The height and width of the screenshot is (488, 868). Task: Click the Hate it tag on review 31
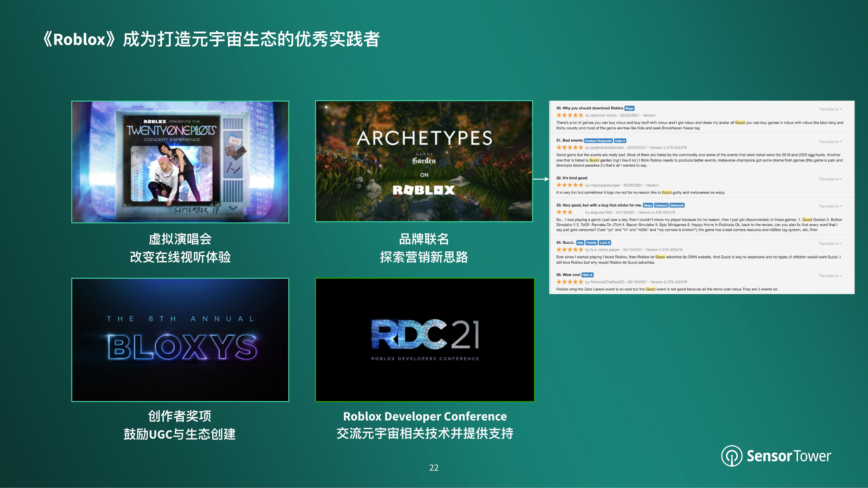(620, 141)
